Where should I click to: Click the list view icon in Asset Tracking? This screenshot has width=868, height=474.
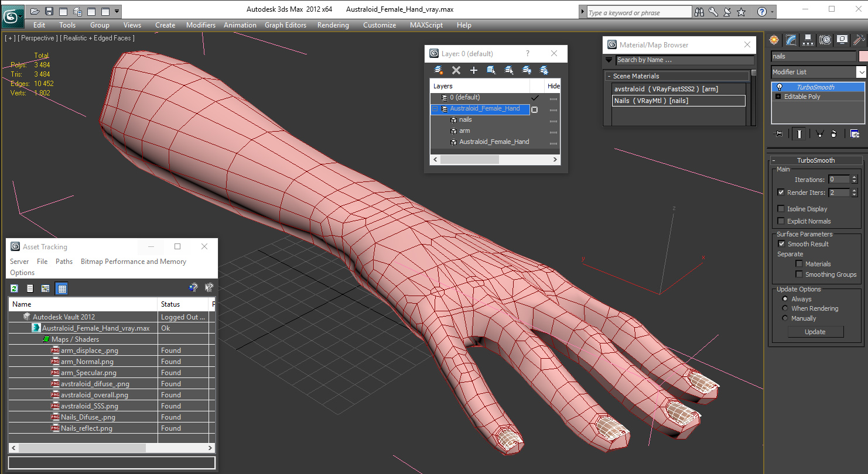(30, 288)
